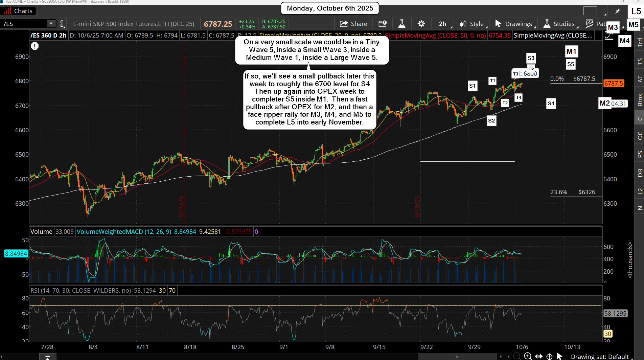Viewport: 644px width, 360px height.
Task: Open the Drawings menu
Action: coord(514,24)
